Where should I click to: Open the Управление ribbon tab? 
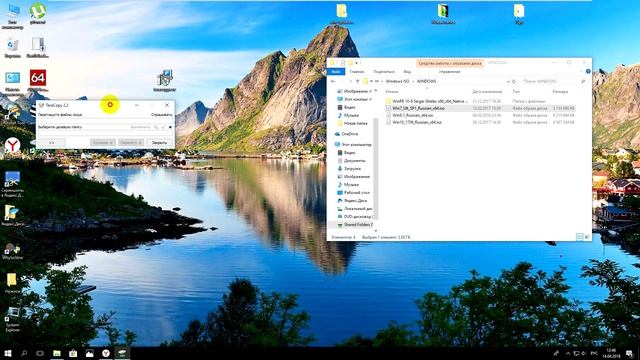click(x=449, y=71)
